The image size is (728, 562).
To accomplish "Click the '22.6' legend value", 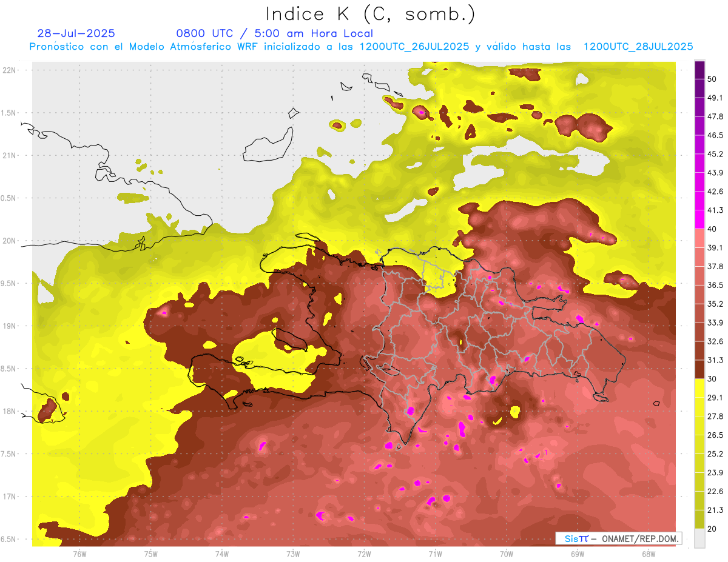I will [715, 492].
